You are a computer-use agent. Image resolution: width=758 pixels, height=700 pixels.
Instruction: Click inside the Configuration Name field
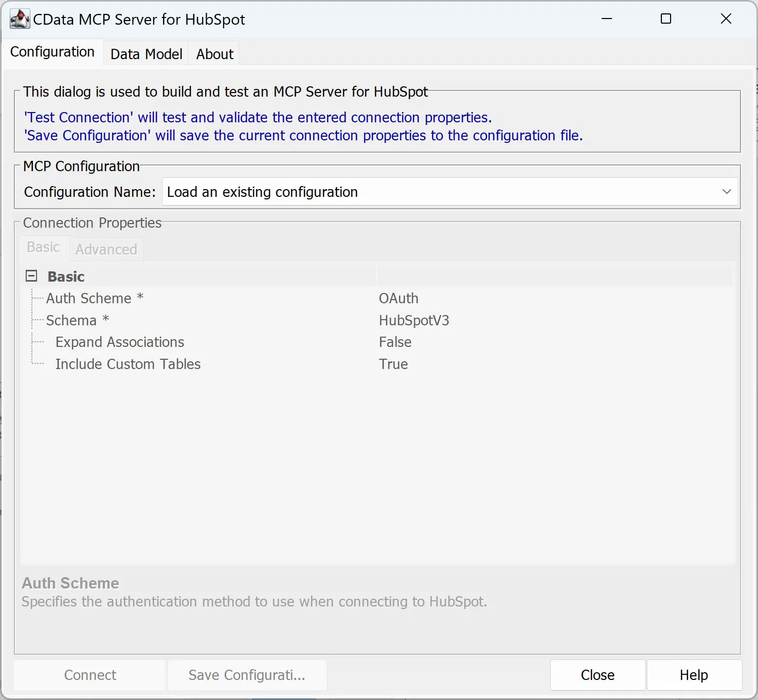click(x=360, y=192)
